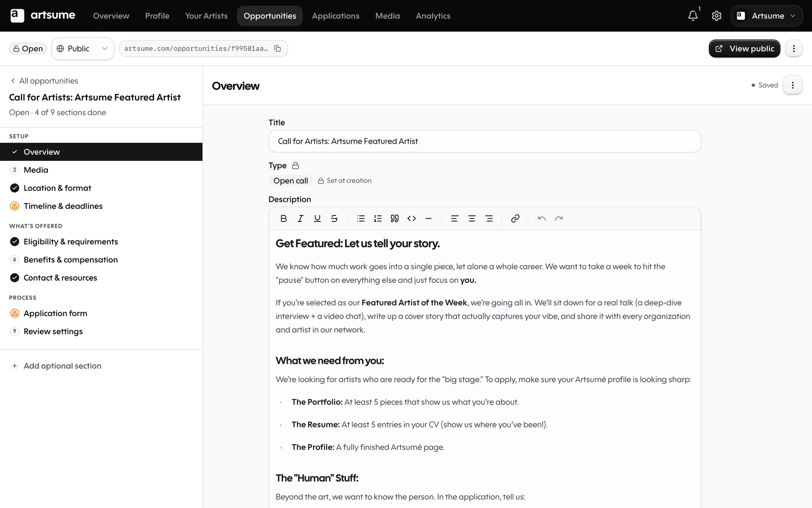Expand the Public visibility dropdown
The image size is (812, 508).
point(83,49)
